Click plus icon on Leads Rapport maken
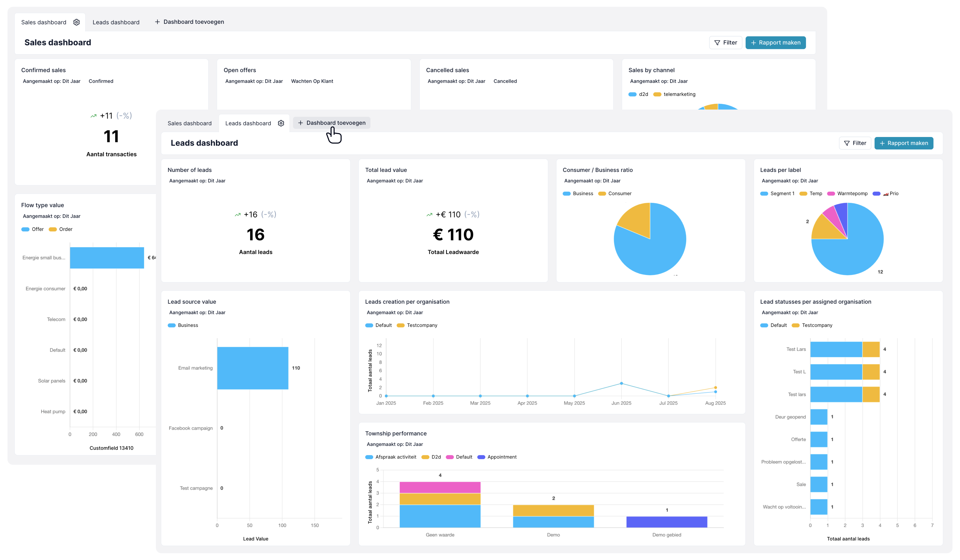 tap(882, 143)
